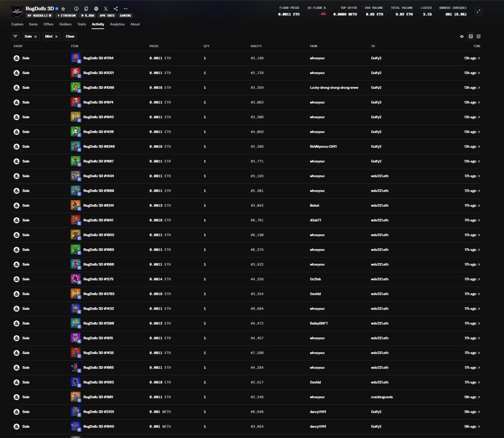Open seller d2ab77 profile
This screenshot has width=504, height=438.
point(315,220)
